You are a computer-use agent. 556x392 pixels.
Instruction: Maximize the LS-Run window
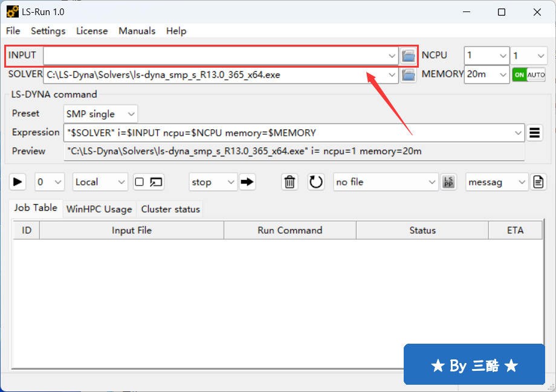click(x=502, y=12)
